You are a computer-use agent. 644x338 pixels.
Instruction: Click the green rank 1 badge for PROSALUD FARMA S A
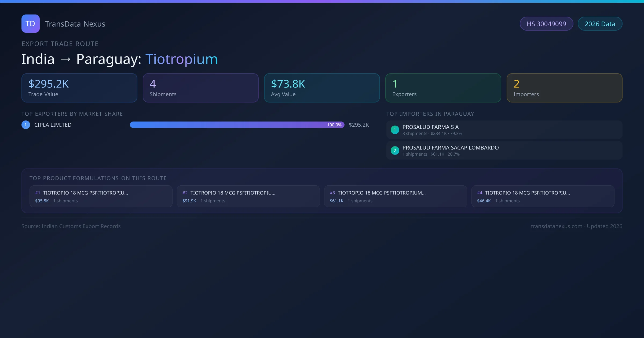click(x=395, y=130)
